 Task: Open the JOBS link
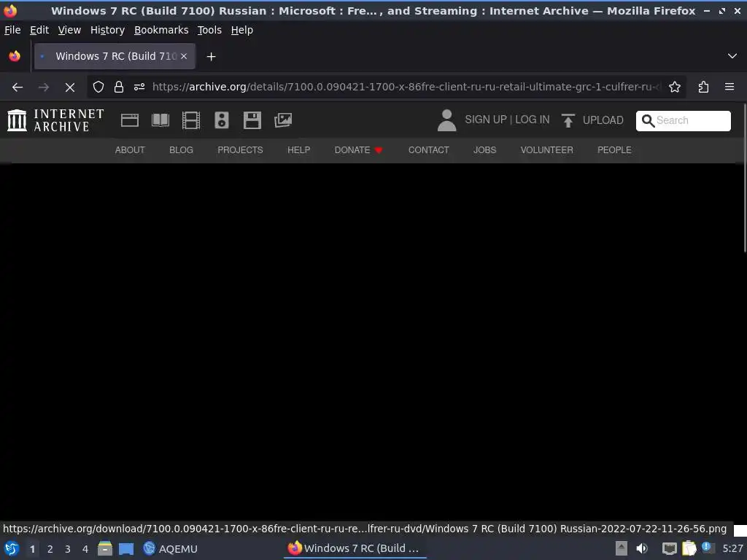484,150
